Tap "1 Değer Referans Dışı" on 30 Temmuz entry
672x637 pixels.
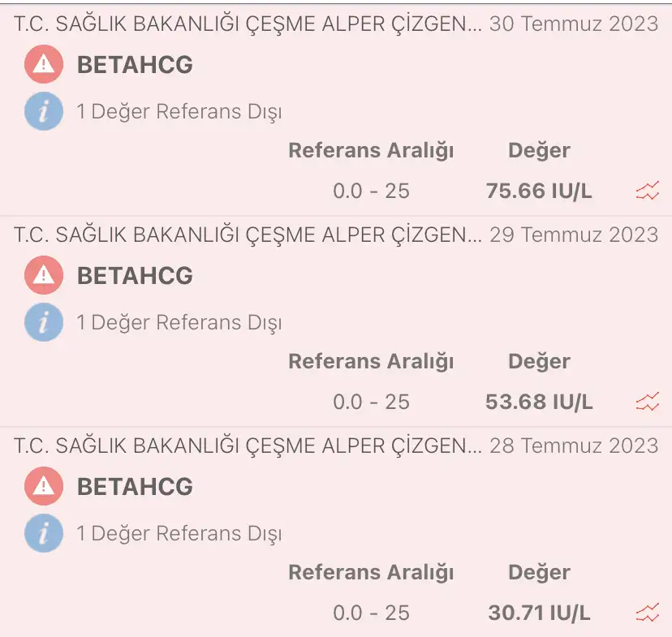coord(179,111)
